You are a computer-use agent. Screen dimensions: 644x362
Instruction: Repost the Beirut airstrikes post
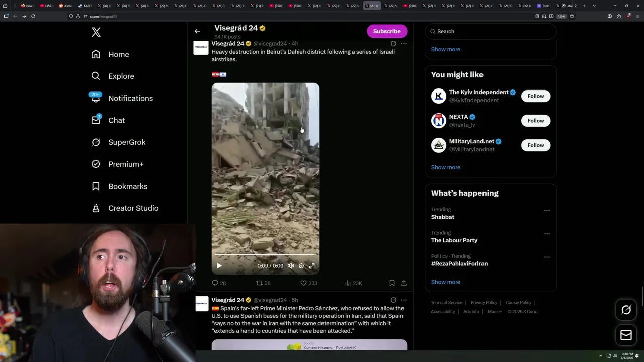click(x=263, y=283)
